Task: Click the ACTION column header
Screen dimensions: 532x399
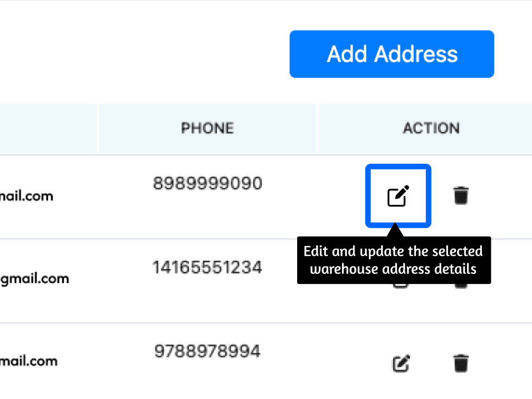Action: click(431, 128)
